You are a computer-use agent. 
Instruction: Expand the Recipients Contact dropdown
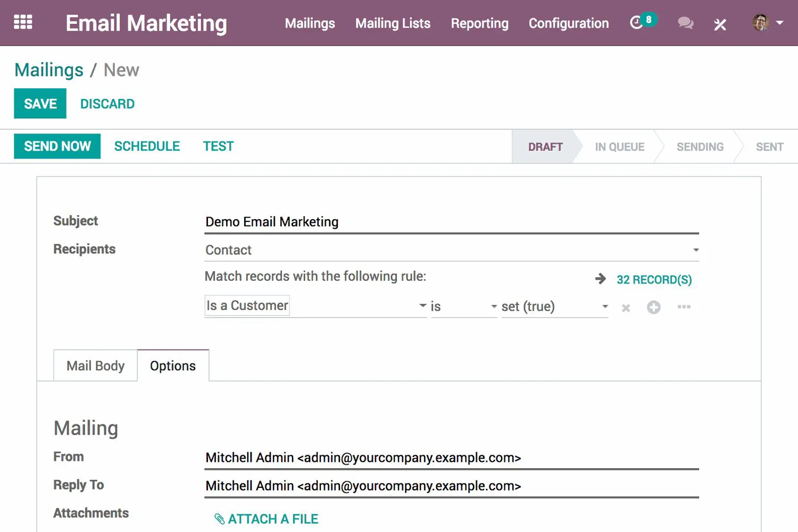point(451,250)
